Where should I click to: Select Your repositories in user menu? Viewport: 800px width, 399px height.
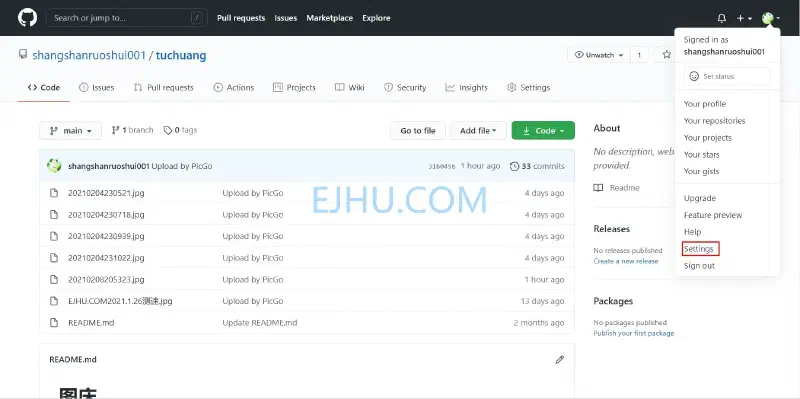714,121
